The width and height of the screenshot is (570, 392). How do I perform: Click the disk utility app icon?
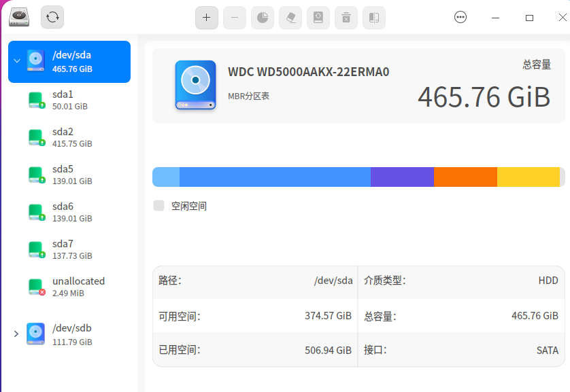19,17
